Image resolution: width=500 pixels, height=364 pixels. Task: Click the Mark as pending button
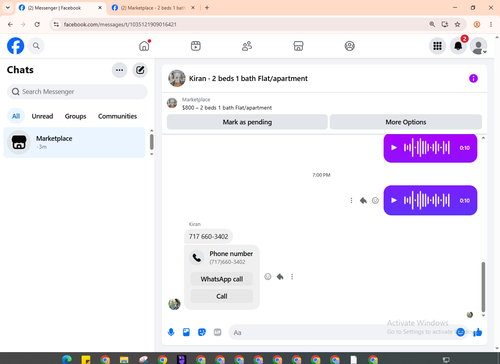(247, 122)
